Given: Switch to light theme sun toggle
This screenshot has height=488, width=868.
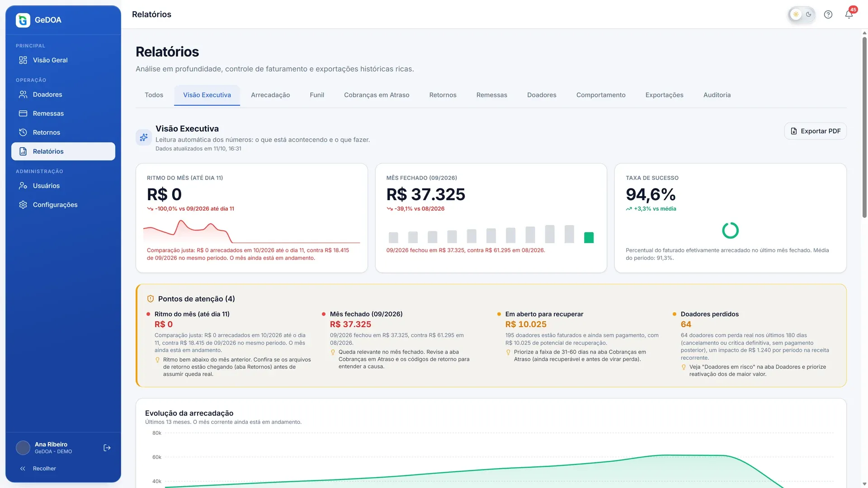Looking at the screenshot, I should click(796, 14).
